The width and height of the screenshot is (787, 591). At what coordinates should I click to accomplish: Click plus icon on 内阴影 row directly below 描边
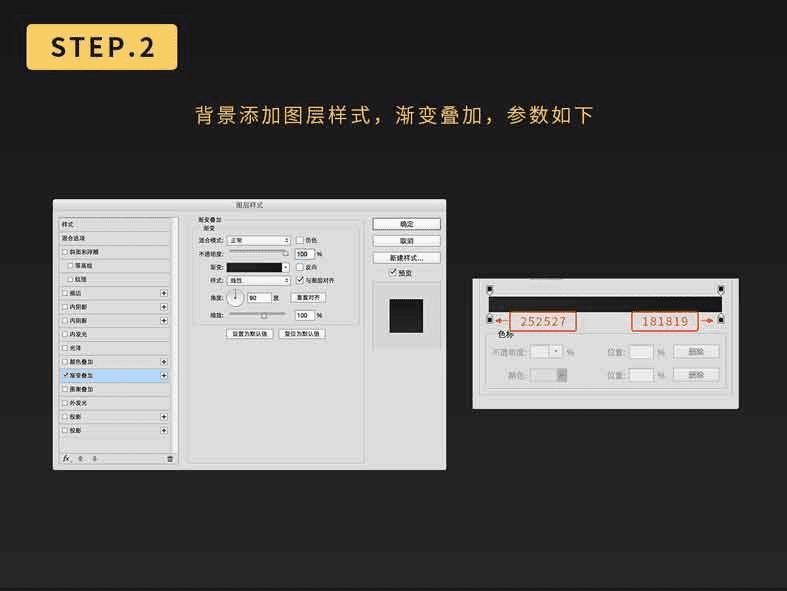click(164, 307)
